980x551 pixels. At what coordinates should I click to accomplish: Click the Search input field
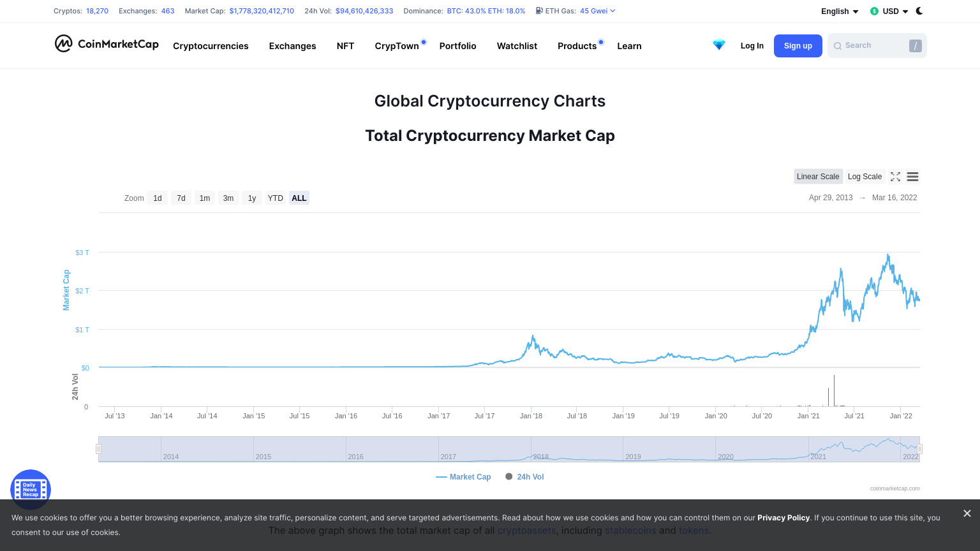877,46
